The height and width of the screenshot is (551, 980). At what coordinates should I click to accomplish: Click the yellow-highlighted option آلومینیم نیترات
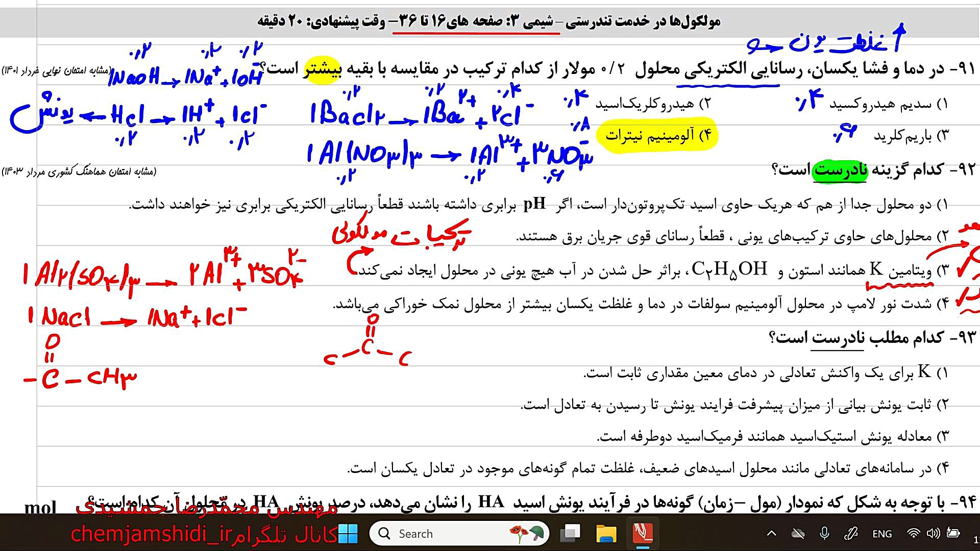(x=657, y=136)
